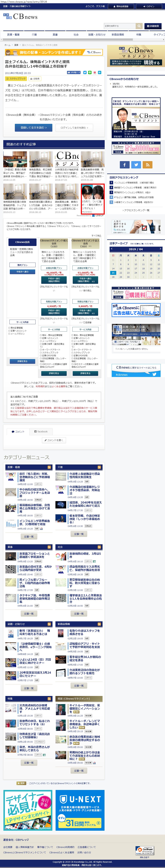Click 記事一覧 under 医療・看護 section

(29, 536)
